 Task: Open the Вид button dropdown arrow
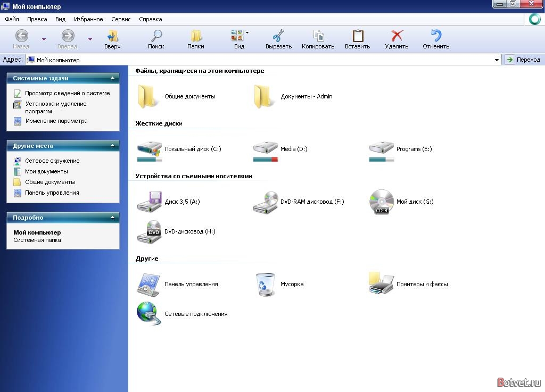tap(247, 32)
